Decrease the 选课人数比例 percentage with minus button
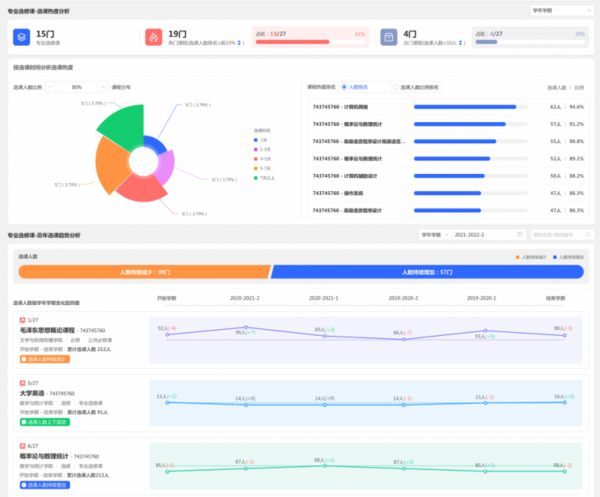Image resolution: width=600 pixels, height=497 pixels. pyautogui.click(x=50, y=87)
